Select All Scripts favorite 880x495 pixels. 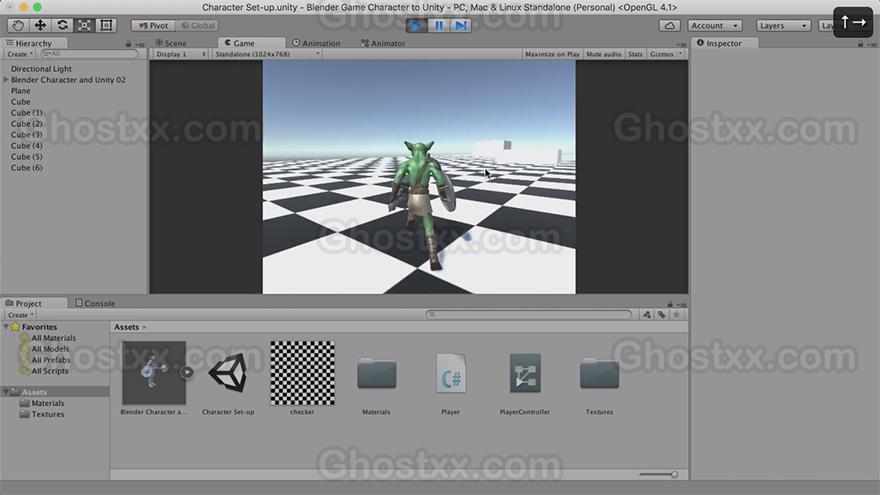coord(49,370)
